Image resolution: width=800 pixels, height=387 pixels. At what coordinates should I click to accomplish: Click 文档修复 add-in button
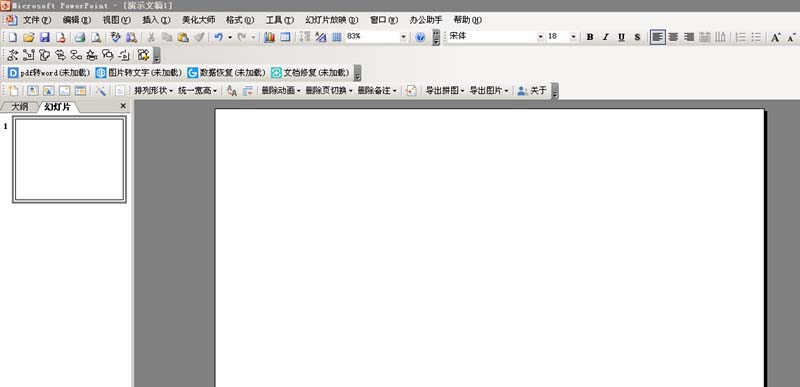(x=310, y=73)
